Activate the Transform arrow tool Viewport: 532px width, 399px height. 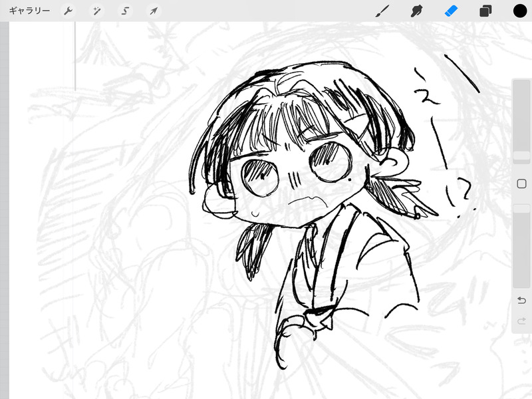154,11
